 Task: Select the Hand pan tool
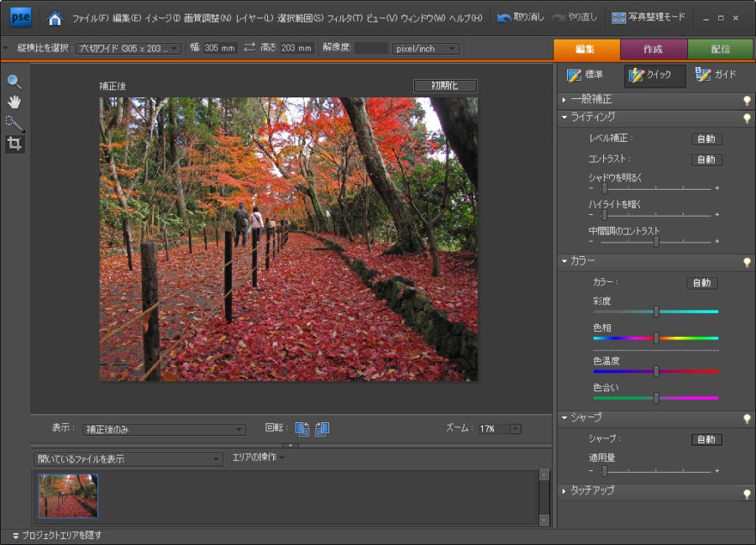coord(14,102)
